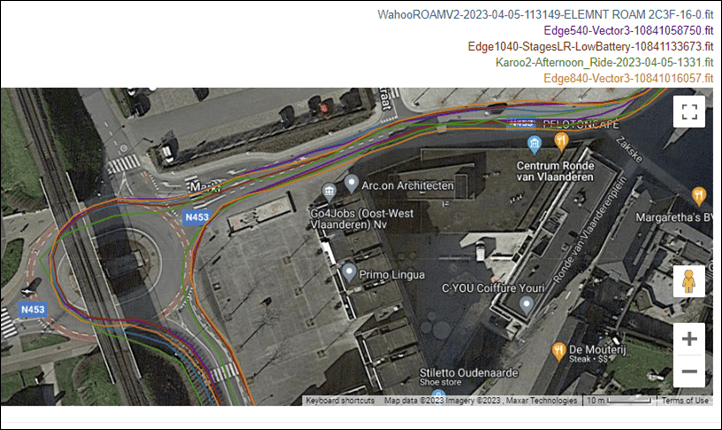This screenshot has height=430, width=722.
Task: Open C-YOU Coiffure Youri pin
Action: (526, 305)
